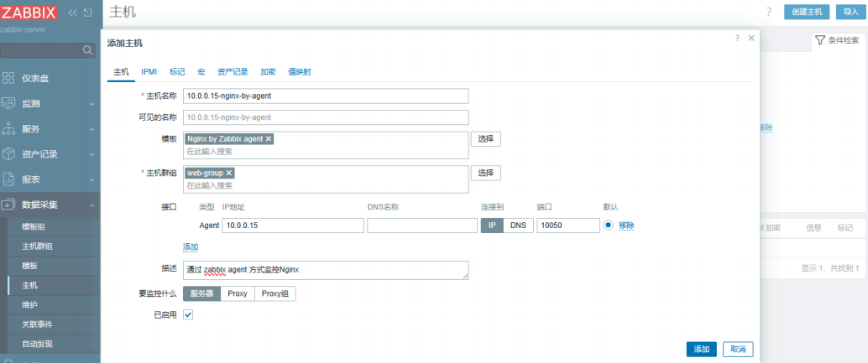Click the 服务 services icon
This screenshot has width=868, height=363.
[x=8, y=129]
